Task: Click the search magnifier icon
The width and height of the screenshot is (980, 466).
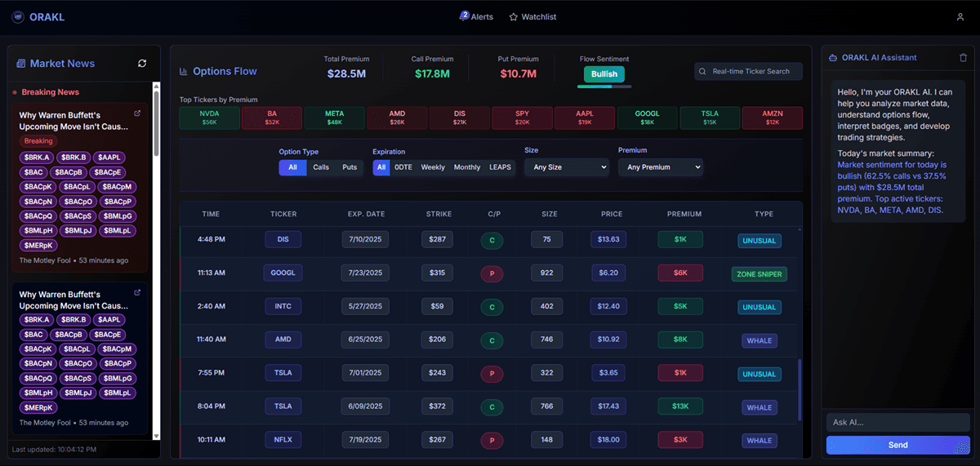Action: tap(703, 72)
